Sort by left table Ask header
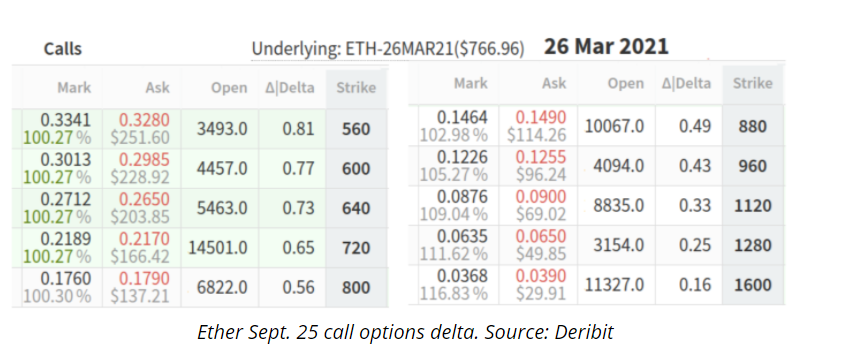Image resolution: width=862 pixels, height=364 pixels. [158, 87]
